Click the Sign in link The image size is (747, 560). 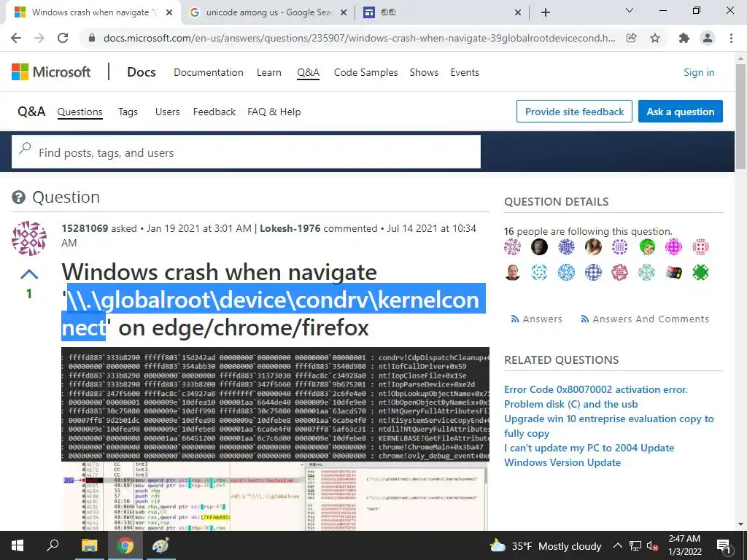(x=698, y=72)
